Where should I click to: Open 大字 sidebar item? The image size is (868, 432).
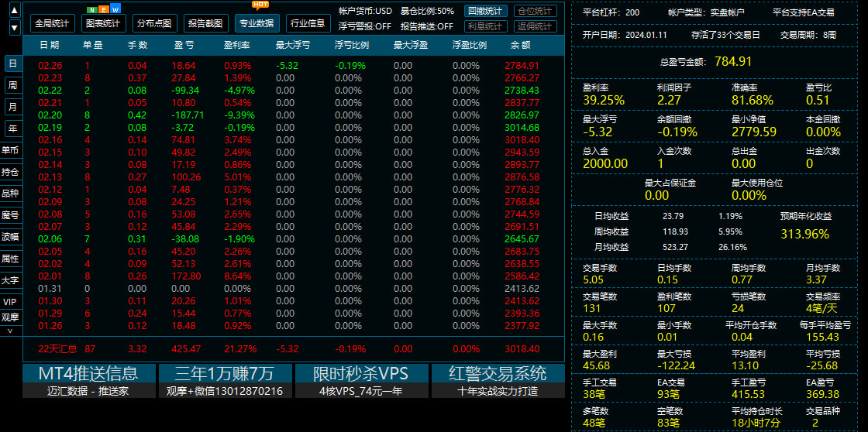(11, 280)
